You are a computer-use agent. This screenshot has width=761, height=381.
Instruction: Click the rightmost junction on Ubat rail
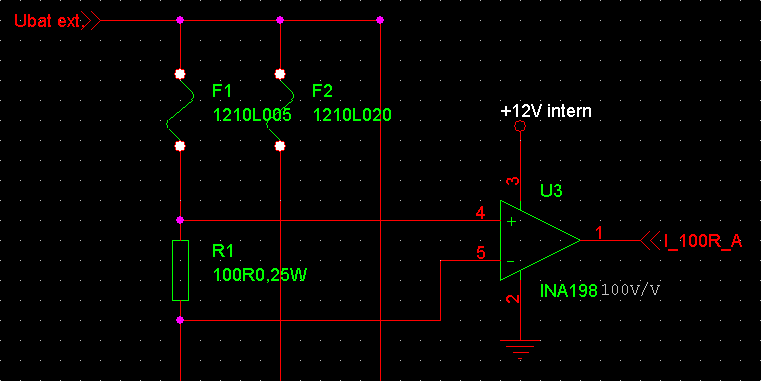380,20
